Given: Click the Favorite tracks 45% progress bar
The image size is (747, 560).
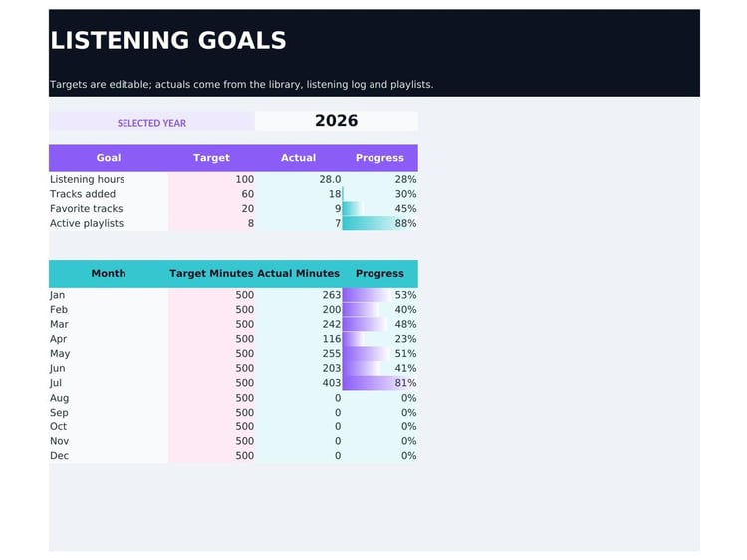Looking at the screenshot, I should point(380,208).
